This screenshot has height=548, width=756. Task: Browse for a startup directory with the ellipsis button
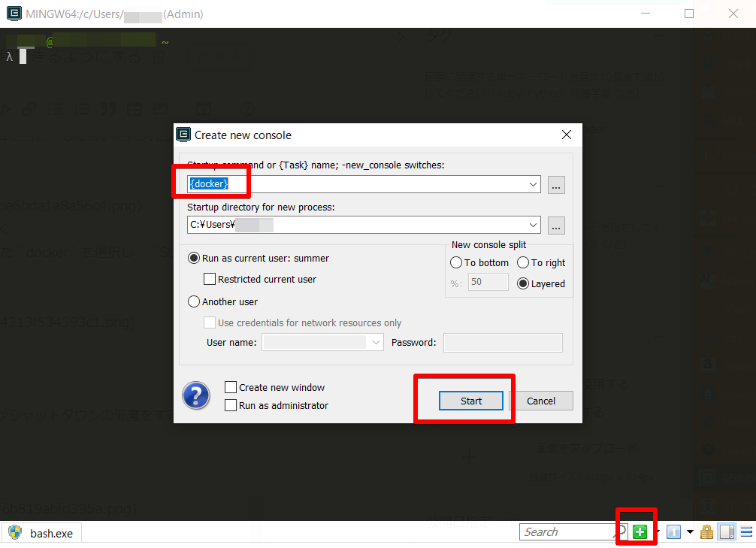[556, 226]
